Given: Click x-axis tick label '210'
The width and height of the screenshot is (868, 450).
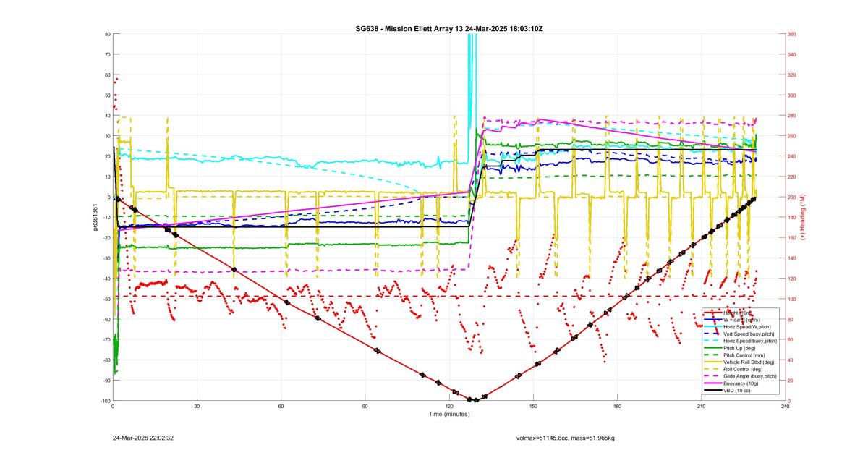Looking at the screenshot, I should coord(701,406).
